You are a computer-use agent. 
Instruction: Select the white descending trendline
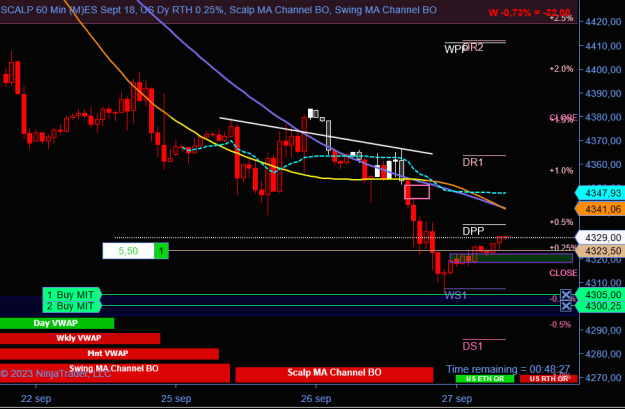click(x=326, y=136)
